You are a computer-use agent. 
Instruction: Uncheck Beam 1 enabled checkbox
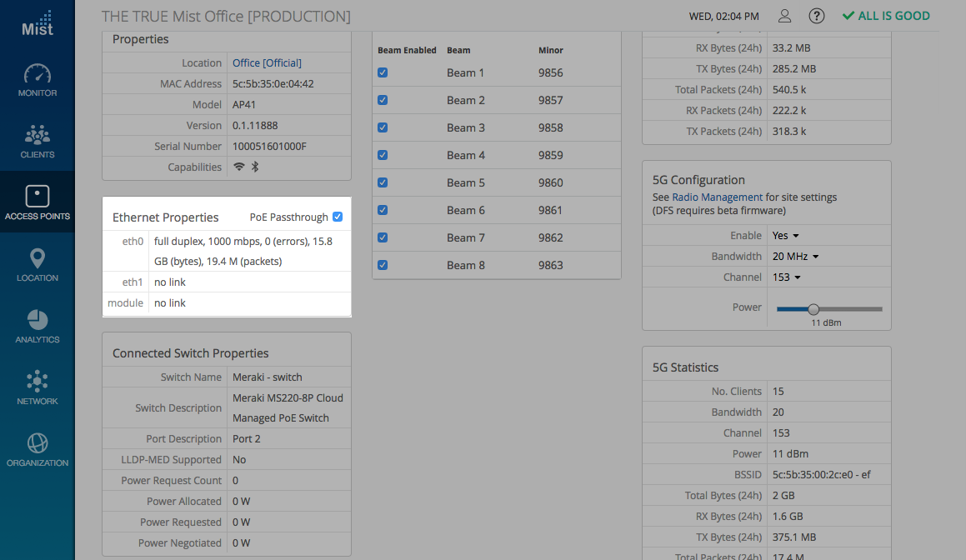383,72
